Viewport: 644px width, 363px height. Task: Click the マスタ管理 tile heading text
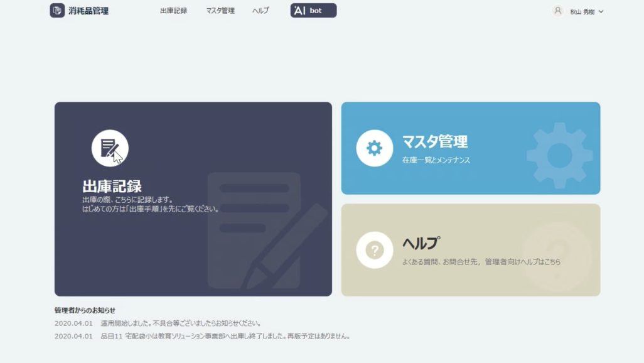pos(434,141)
